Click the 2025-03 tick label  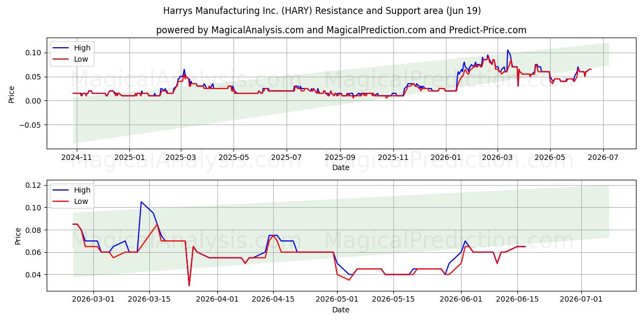click(x=181, y=157)
